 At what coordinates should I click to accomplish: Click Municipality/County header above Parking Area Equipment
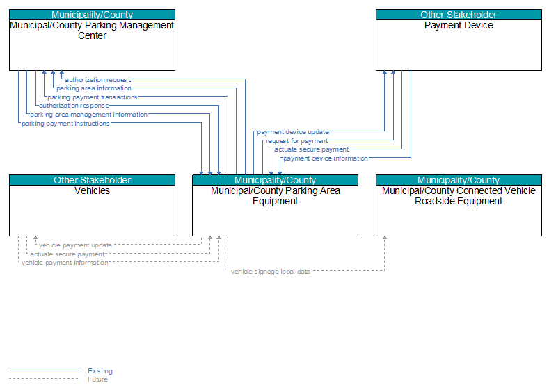coord(276,180)
